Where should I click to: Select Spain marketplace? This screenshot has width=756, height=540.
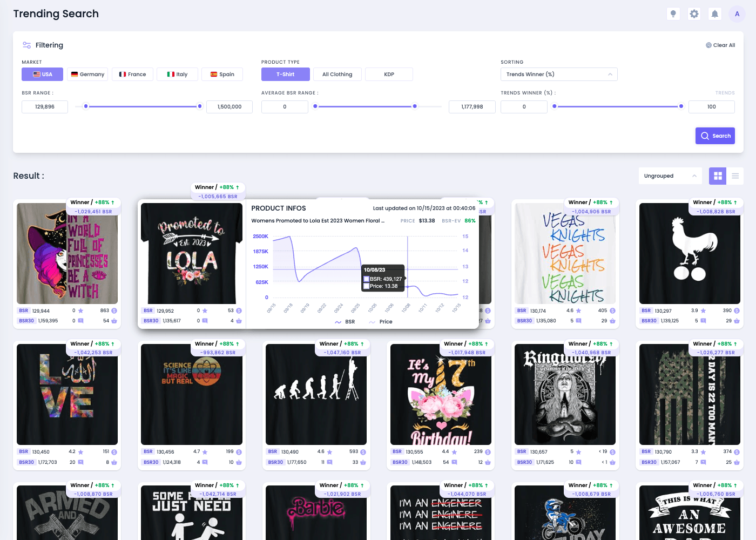tap(222, 75)
